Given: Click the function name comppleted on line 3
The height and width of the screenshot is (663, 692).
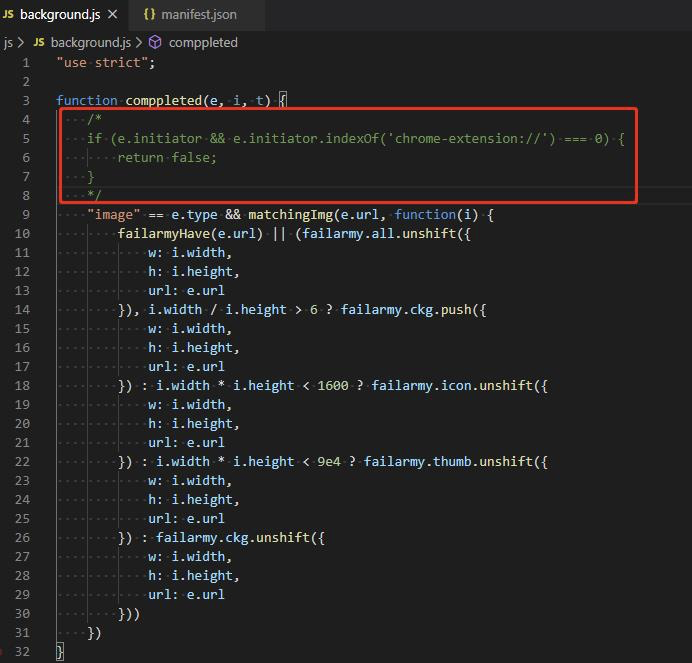Looking at the screenshot, I should (164, 101).
